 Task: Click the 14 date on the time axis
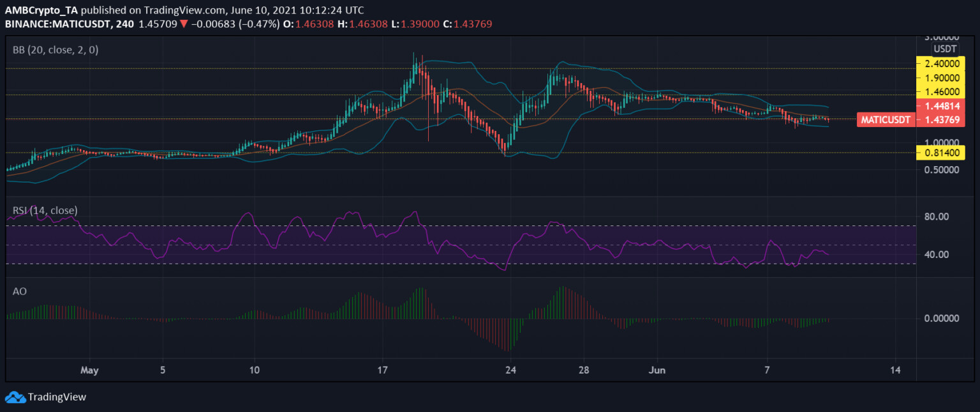895,370
